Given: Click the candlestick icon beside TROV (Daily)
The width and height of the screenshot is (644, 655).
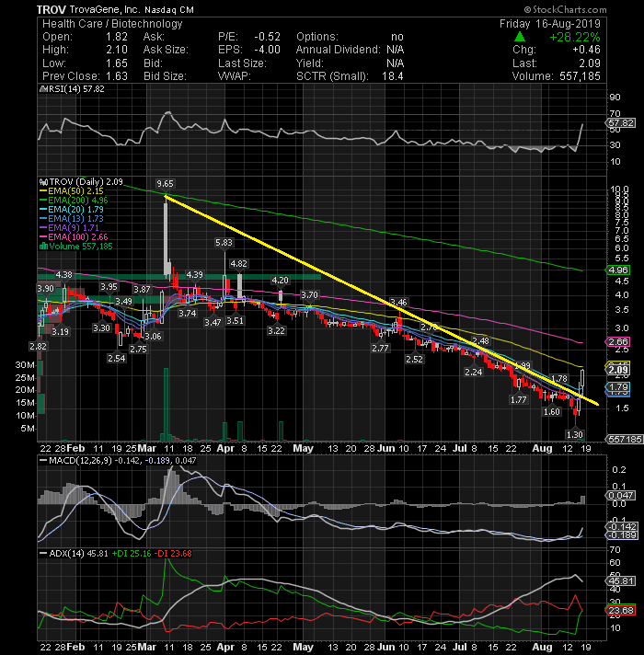Looking at the screenshot, I should click(x=43, y=182).
